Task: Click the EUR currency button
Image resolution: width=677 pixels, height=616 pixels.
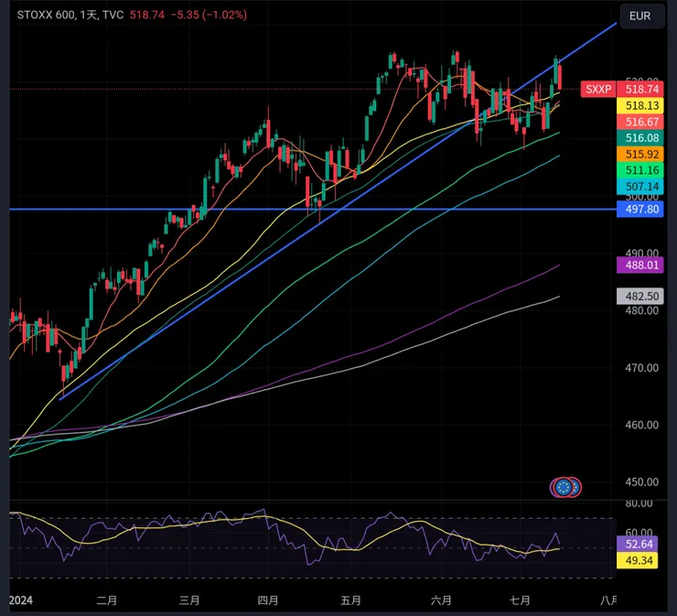Action: tap(642, 16)
